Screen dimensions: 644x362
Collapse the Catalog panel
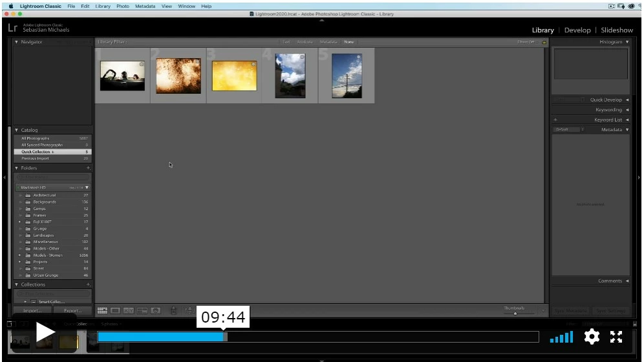coord(16,130)
